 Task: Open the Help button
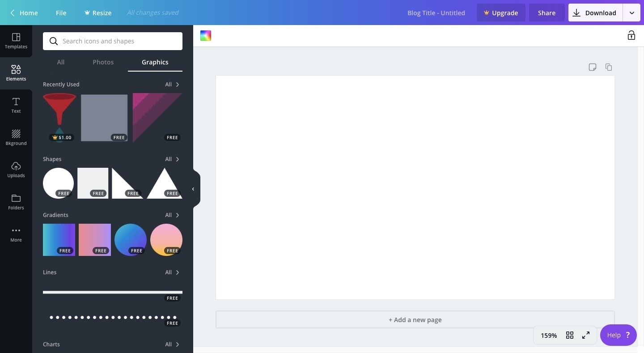[x=619, y=335]
